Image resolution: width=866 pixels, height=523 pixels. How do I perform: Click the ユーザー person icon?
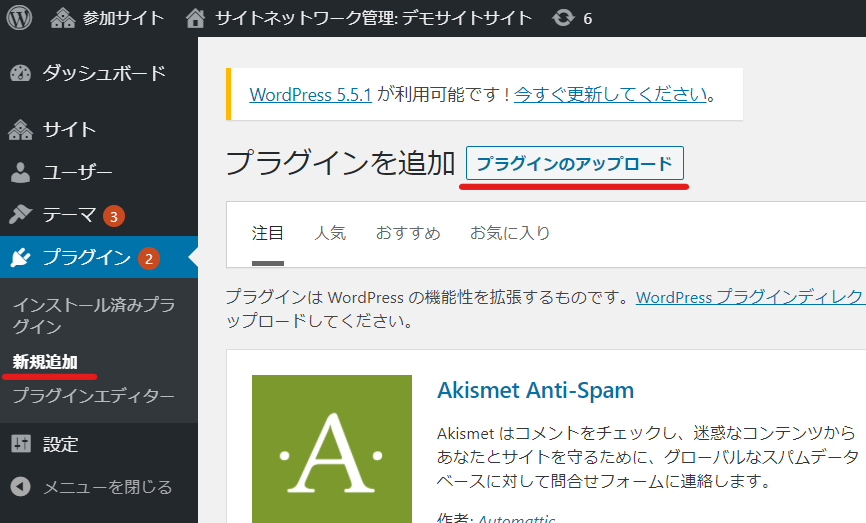tap(20, 172)
